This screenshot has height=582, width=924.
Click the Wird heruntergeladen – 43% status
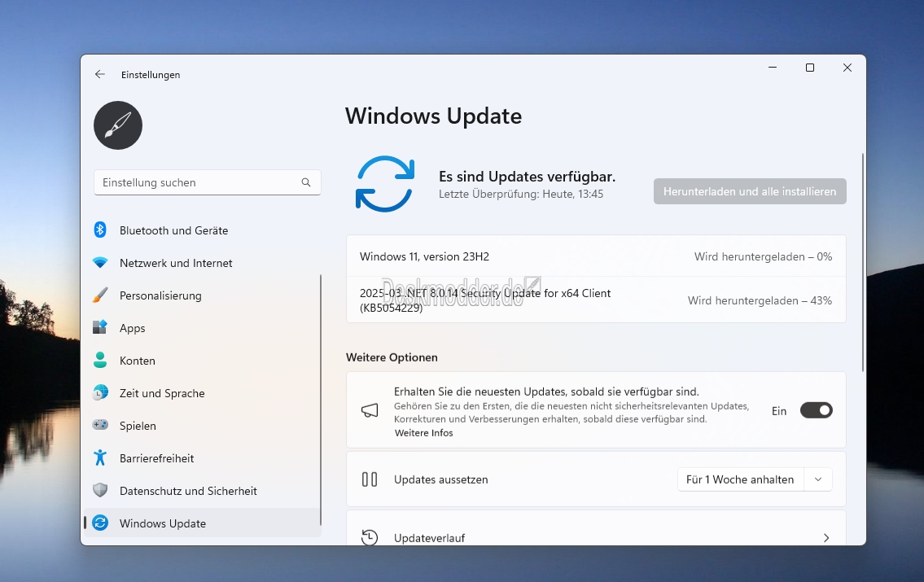coord(760,300)
